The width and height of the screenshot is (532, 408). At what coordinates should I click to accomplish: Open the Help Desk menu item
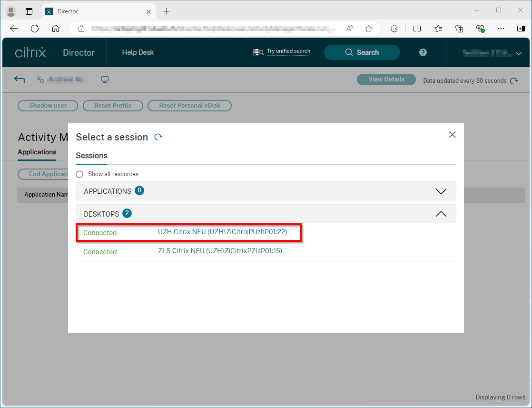[138, 52]
